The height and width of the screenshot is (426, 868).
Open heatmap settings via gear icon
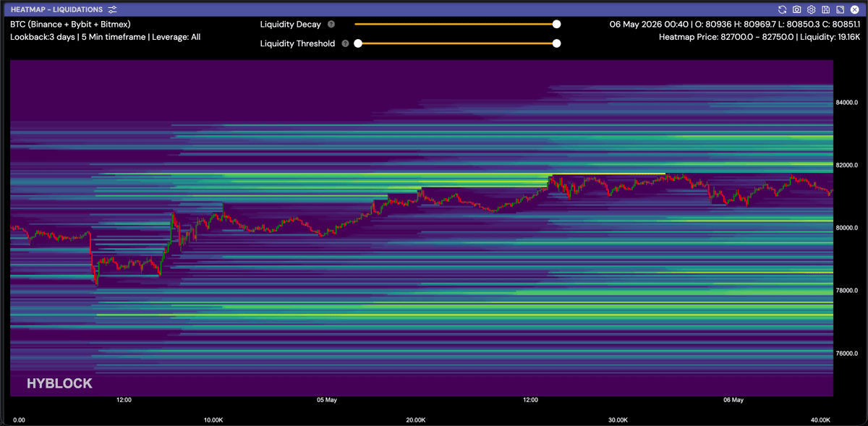coord(811,9)
